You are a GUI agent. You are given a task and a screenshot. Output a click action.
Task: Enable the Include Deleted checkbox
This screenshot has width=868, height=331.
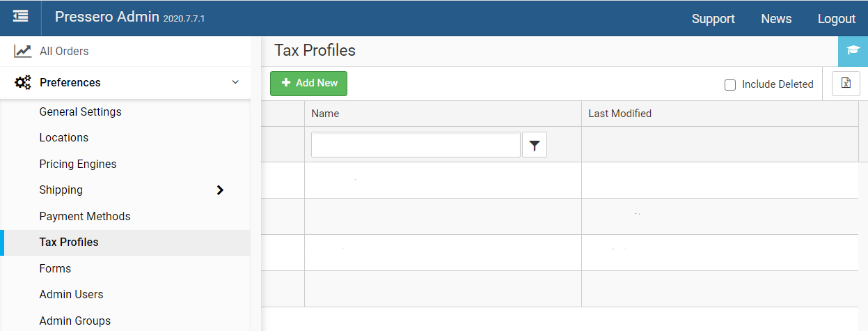pos(730,85)
